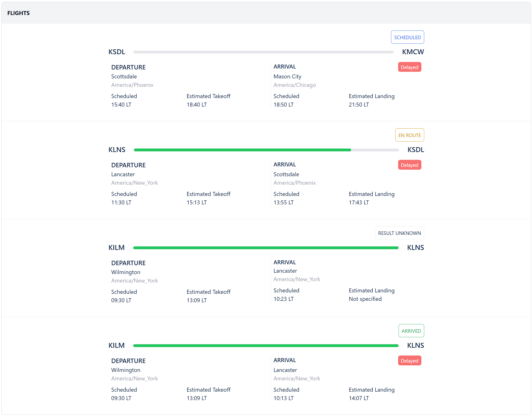
Task: Click the RESULT UNKNOWN status badge
Action: pyautogui.click(x=399, y=233)
